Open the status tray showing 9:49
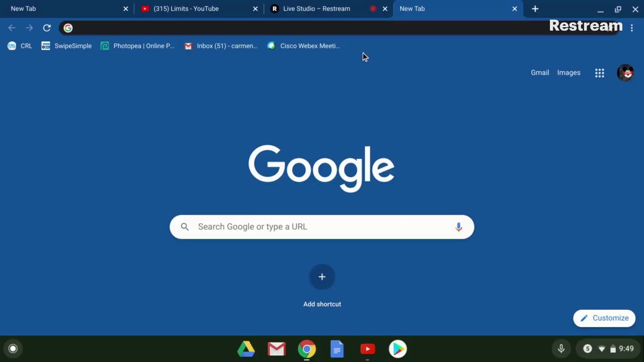 click(609, 348)
